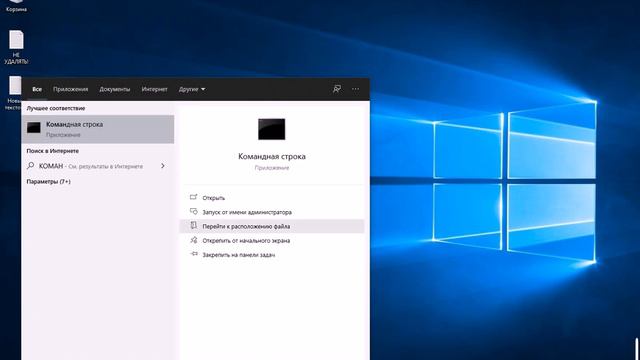Choose Закрепить на панели задач
This screenshot has height=360, width=640.
pos(272,255)
